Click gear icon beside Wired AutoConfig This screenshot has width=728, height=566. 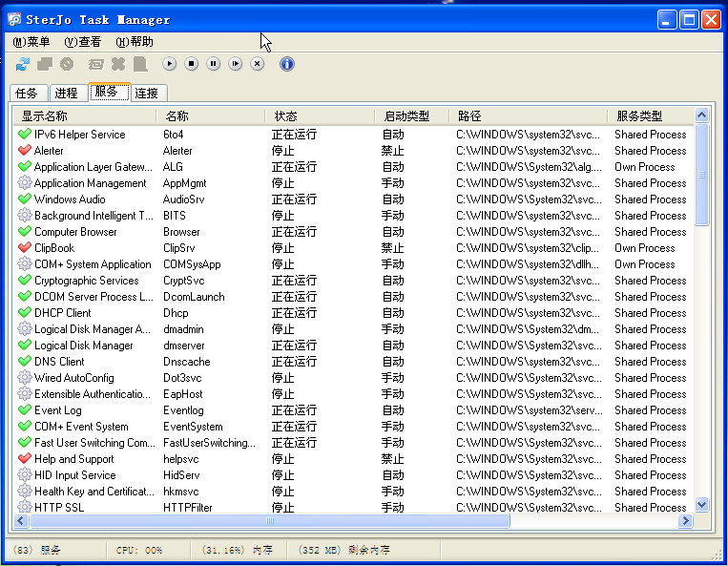point(25,377)
